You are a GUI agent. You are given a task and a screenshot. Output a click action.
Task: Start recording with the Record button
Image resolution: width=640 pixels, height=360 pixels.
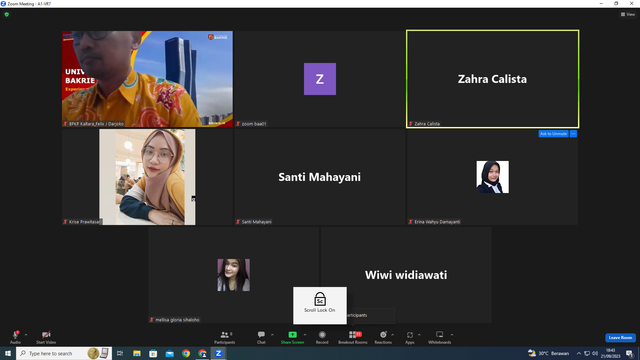pyautogui.click(x=322, y=337)
